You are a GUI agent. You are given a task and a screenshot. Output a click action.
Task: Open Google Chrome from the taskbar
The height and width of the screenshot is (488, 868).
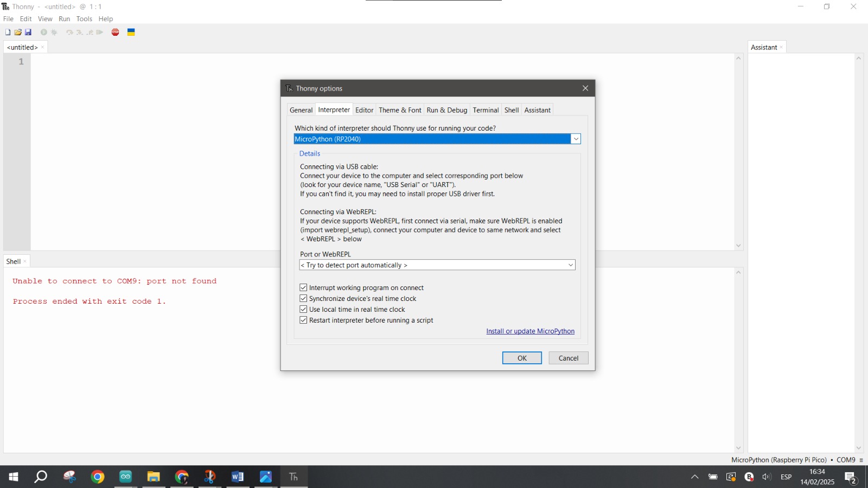coord(98,477)
